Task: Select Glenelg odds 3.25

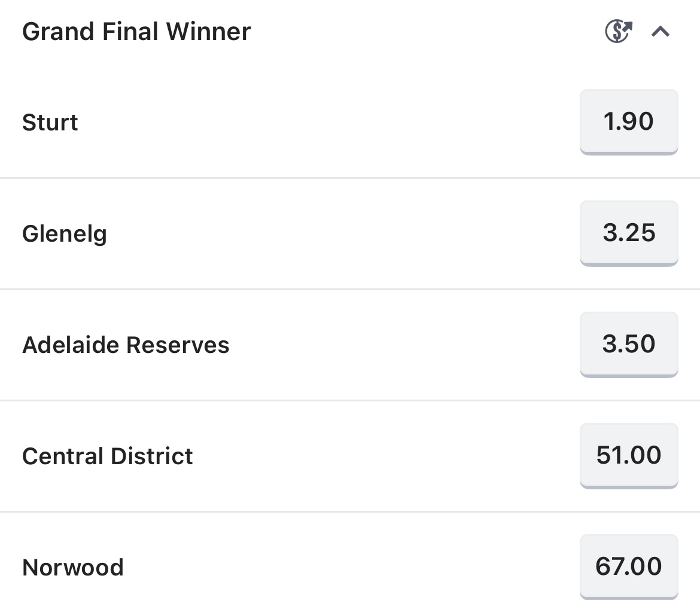Action: [629, 233]
